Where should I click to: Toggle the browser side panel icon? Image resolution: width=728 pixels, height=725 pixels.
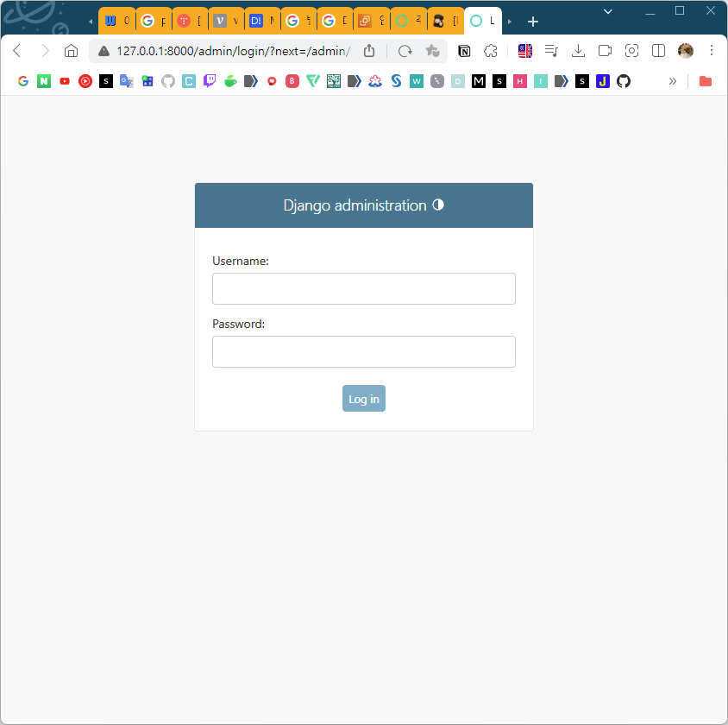coord(658,51)
